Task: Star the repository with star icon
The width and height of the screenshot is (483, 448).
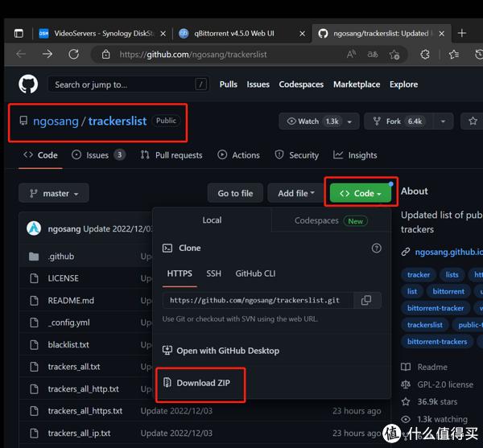Action: click(473, 121)
